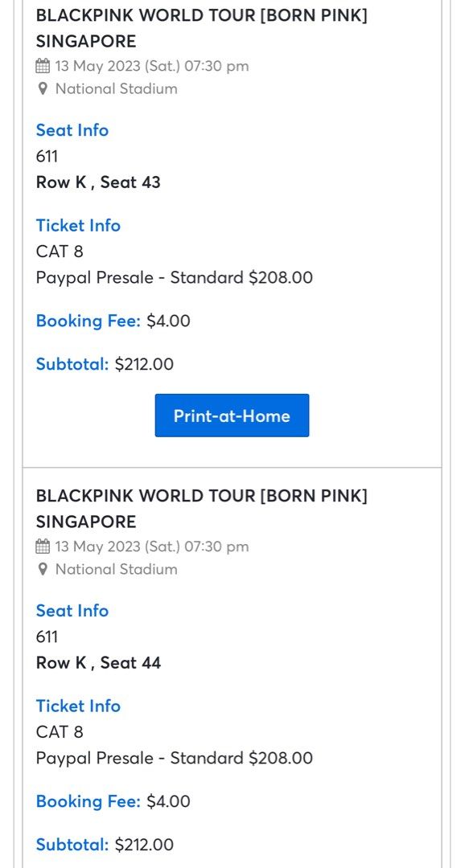The image size is (465, 868).
Task: Click location pin icon on first ticket
Action: coord(43,88)
